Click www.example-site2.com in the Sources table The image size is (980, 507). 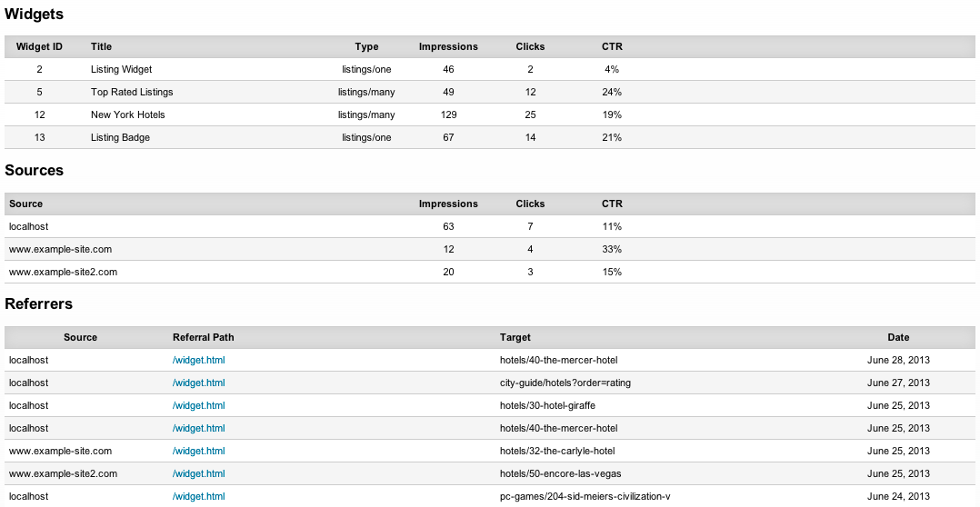[63, 272]
